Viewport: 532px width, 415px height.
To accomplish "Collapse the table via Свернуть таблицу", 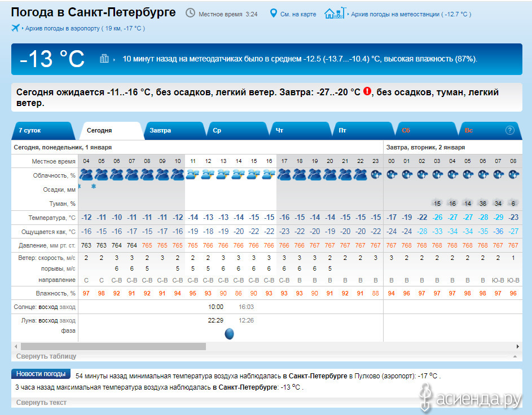I will [46, 356].
